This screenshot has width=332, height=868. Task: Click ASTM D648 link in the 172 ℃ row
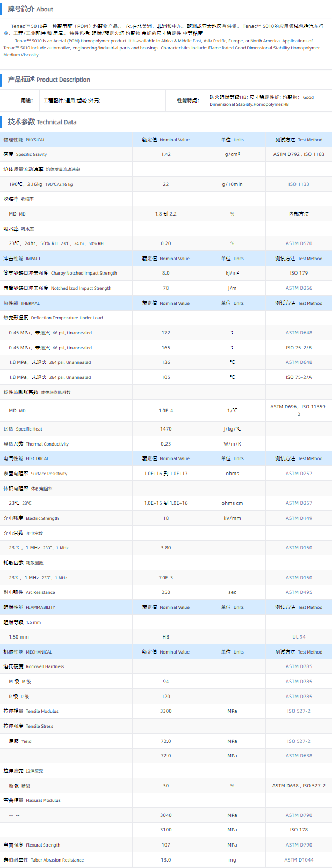299,333
